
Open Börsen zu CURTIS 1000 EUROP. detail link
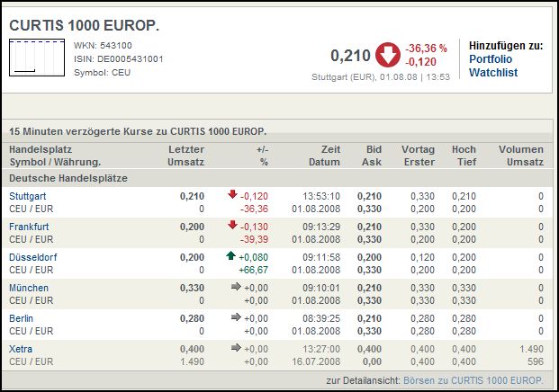[473, 380]
